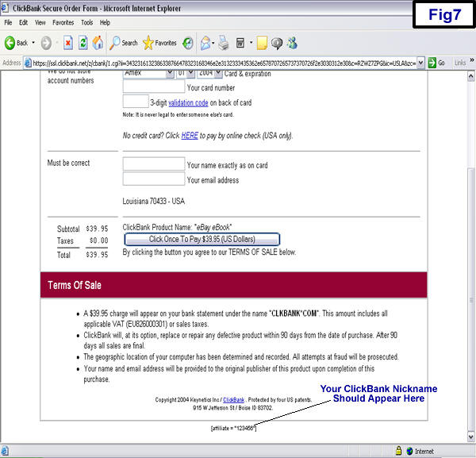Follow the ClickBank link in copyright

(x=233, y=400)
